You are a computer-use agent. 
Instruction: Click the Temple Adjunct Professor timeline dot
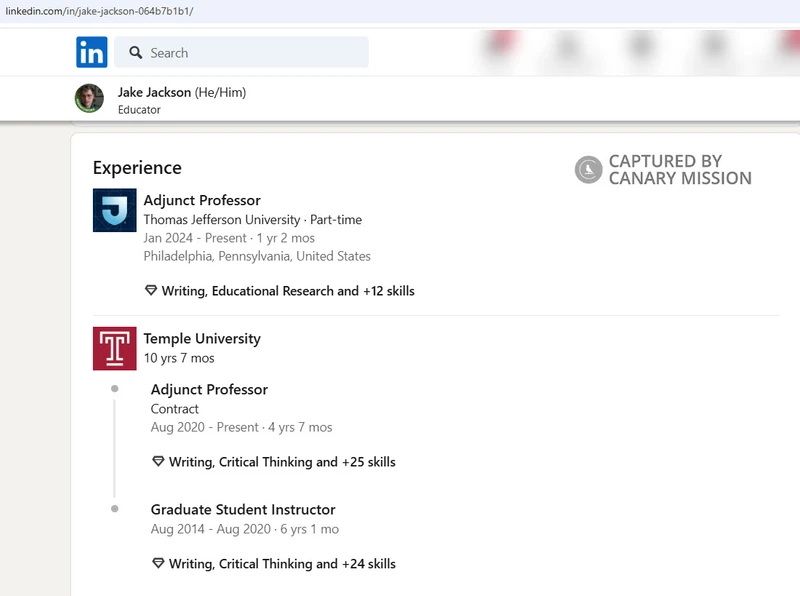coord(115,389)
